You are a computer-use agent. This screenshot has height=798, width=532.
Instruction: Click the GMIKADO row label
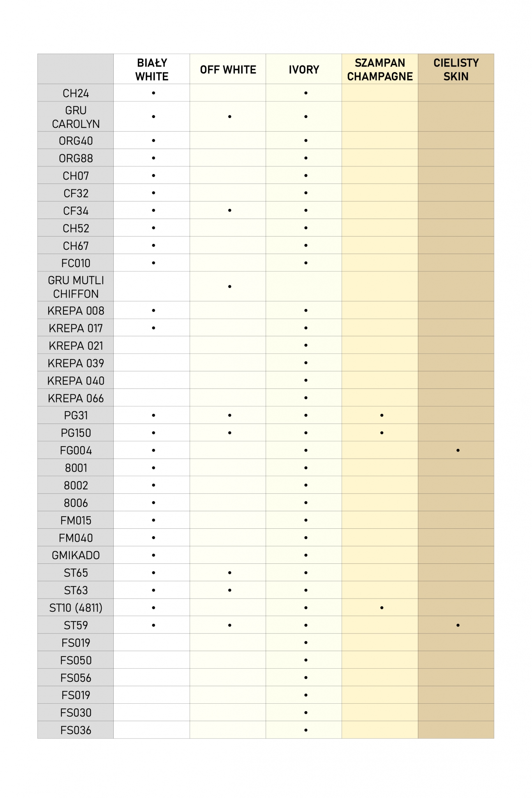coord(76,555)
